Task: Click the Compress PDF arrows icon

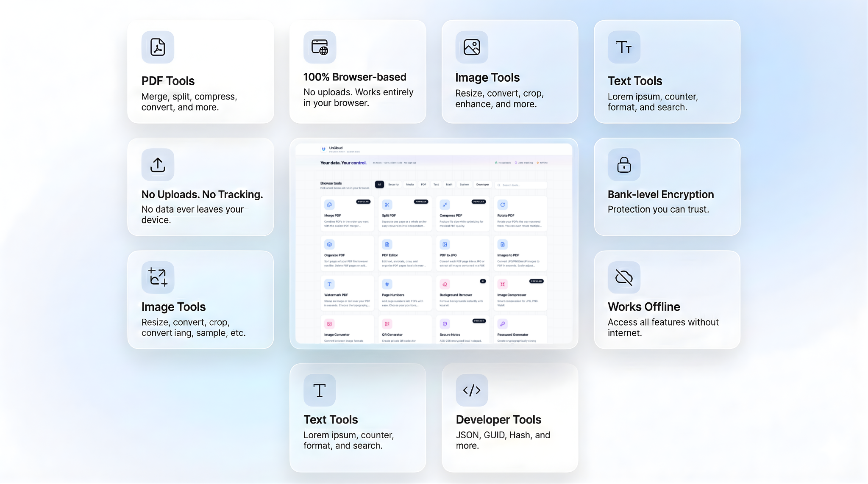Action: 445,205
